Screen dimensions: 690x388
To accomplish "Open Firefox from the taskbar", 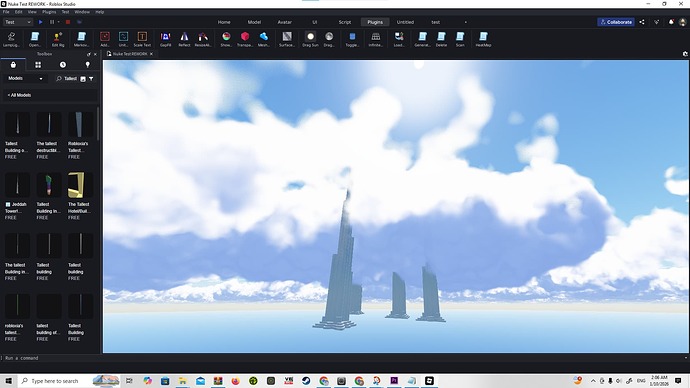I will click(x=235, y=381).
